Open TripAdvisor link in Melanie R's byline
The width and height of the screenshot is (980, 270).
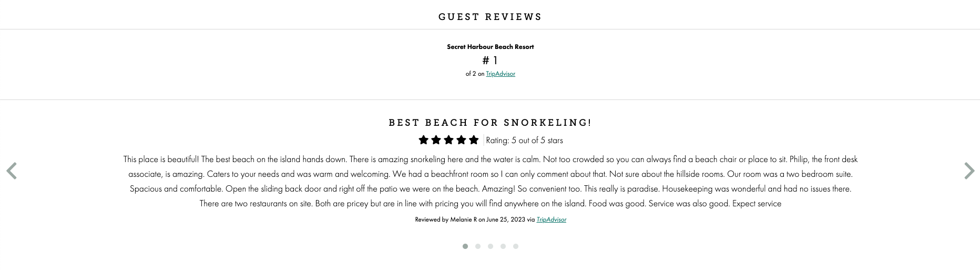[551, 219]
